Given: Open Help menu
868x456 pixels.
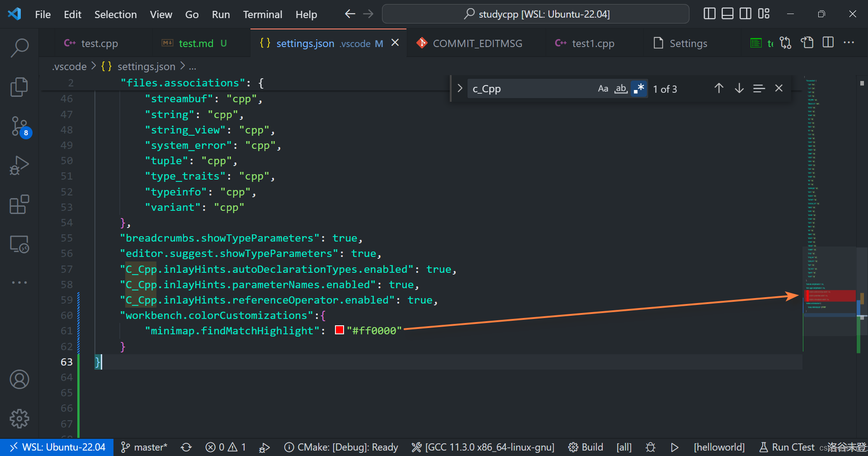Looking at the screenshot, I should pyautogui.click(x=306, y=14).
